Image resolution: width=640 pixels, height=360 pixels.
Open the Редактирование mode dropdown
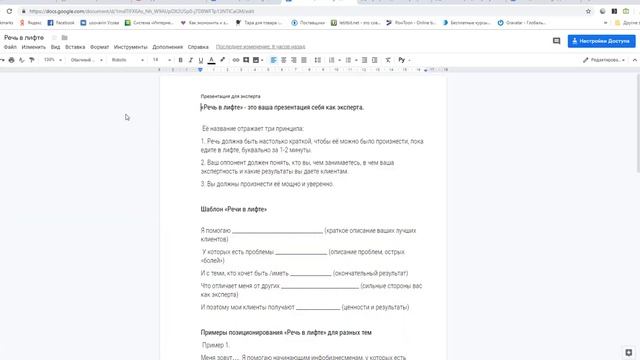(x=604, y=60)
